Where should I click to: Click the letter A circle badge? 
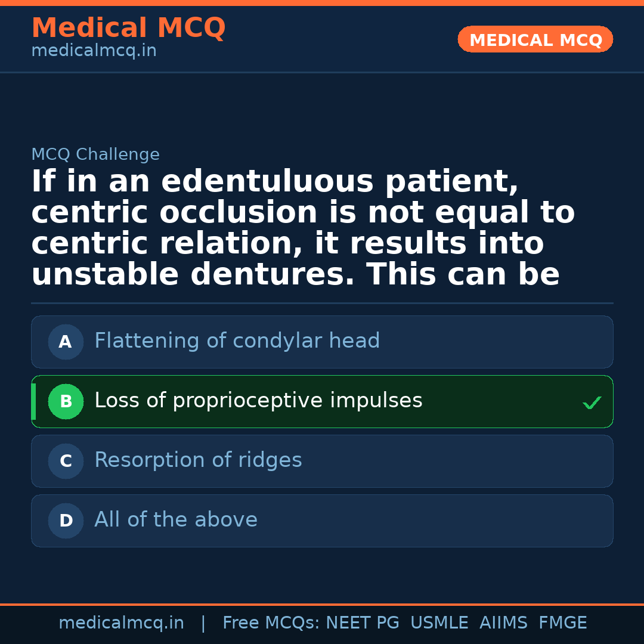tap(66, 342)
